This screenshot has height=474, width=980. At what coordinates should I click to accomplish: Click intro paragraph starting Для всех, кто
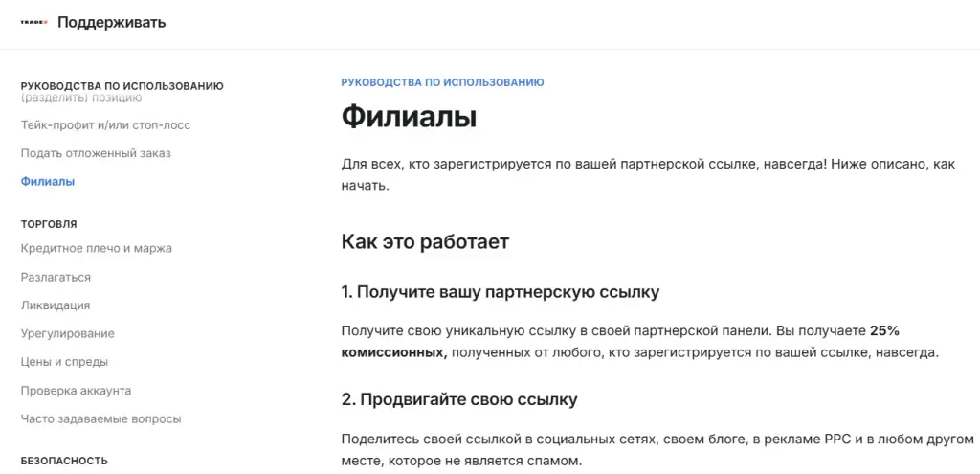[x=650, y=174]
